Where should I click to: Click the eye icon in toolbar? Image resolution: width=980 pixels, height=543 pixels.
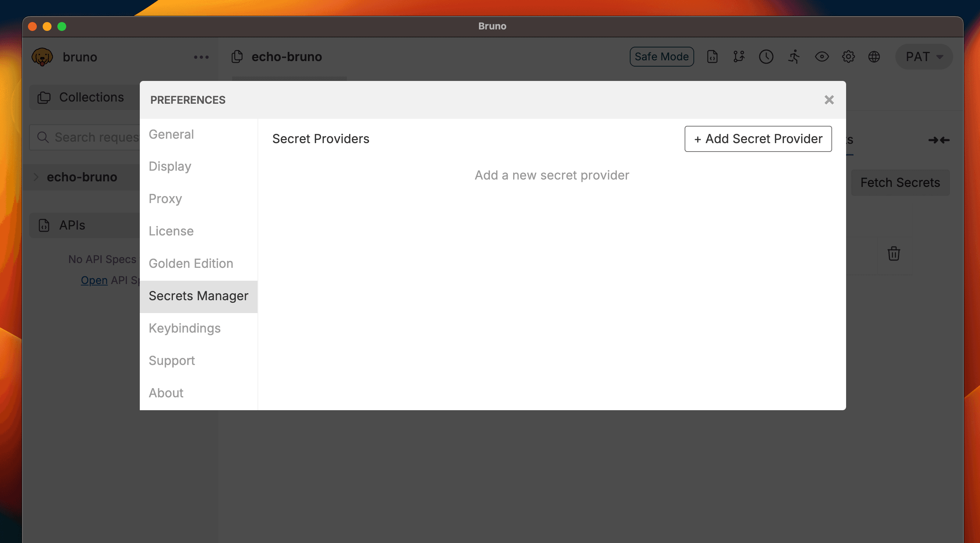pyautogui.click(x=822, y=57)
